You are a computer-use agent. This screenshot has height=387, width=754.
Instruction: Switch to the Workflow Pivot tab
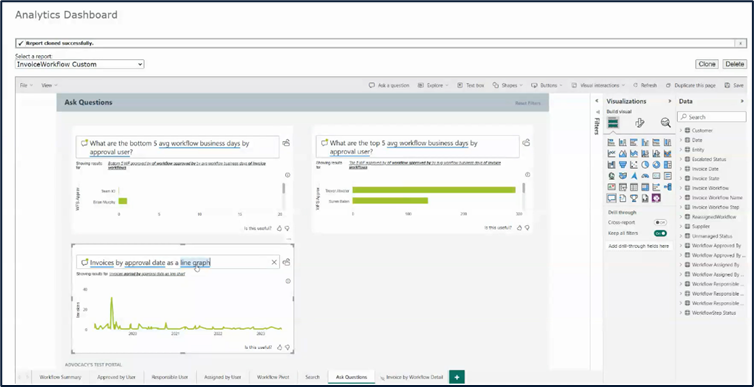(x=273, y=377)
